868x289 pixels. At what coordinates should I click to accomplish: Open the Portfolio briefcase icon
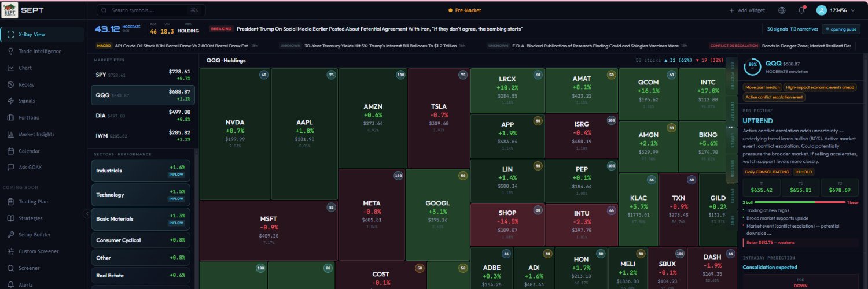[11, 117]
